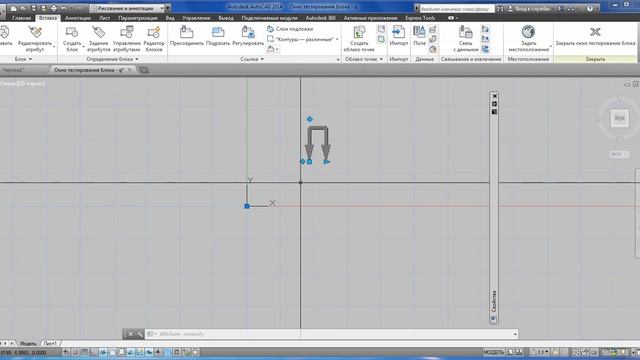
Task: Expand the Блок panel
Action: tap(23, 59)
